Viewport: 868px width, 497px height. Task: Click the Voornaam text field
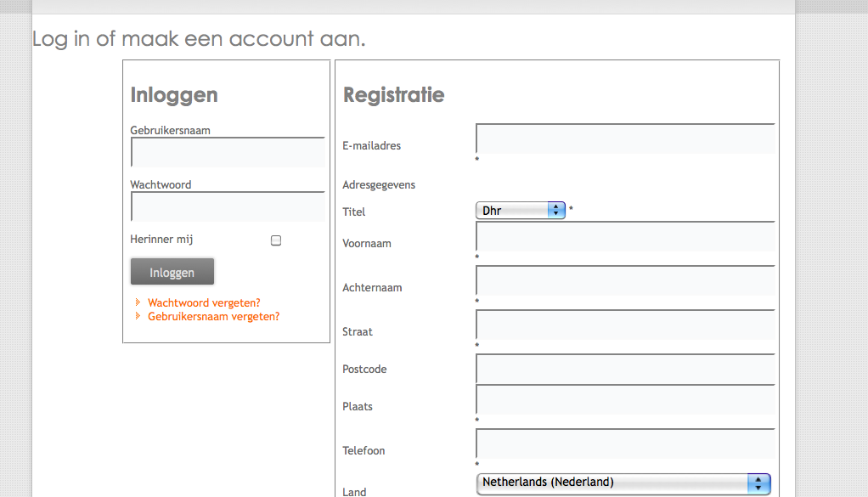625,237
